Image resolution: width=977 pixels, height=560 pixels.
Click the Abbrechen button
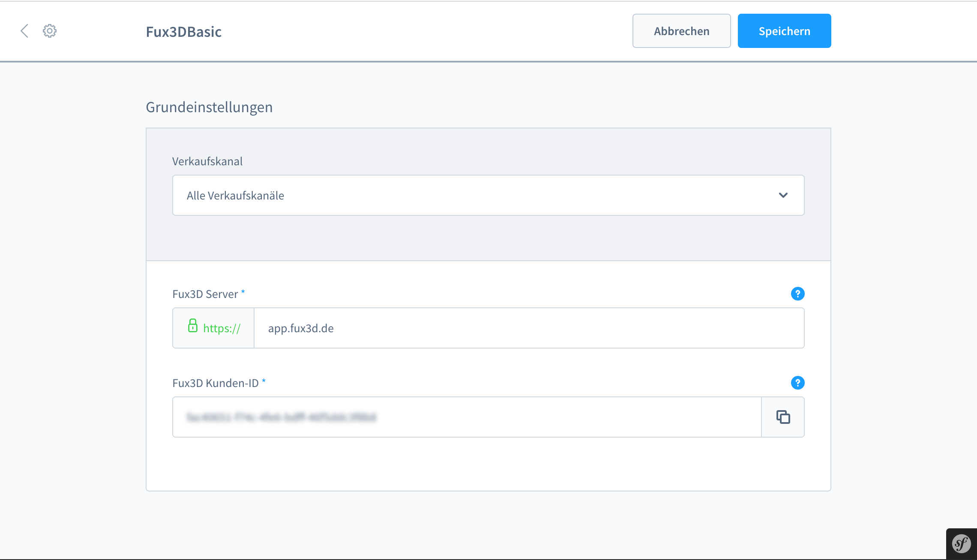point(681,31)
